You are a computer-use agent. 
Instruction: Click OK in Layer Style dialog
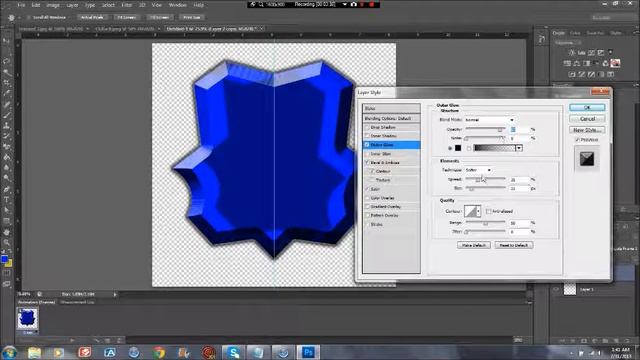pos(587,107)
